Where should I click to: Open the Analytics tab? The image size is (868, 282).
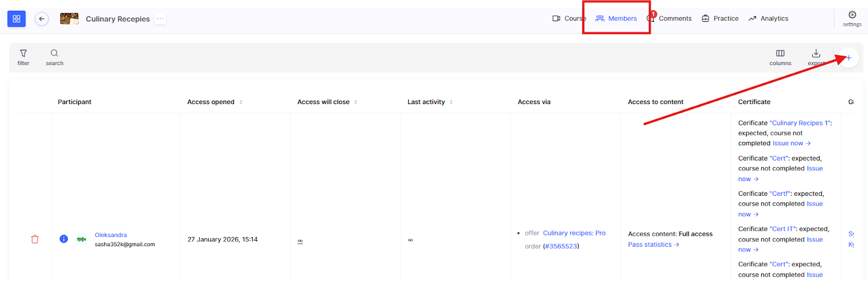[x=768, y=18]
